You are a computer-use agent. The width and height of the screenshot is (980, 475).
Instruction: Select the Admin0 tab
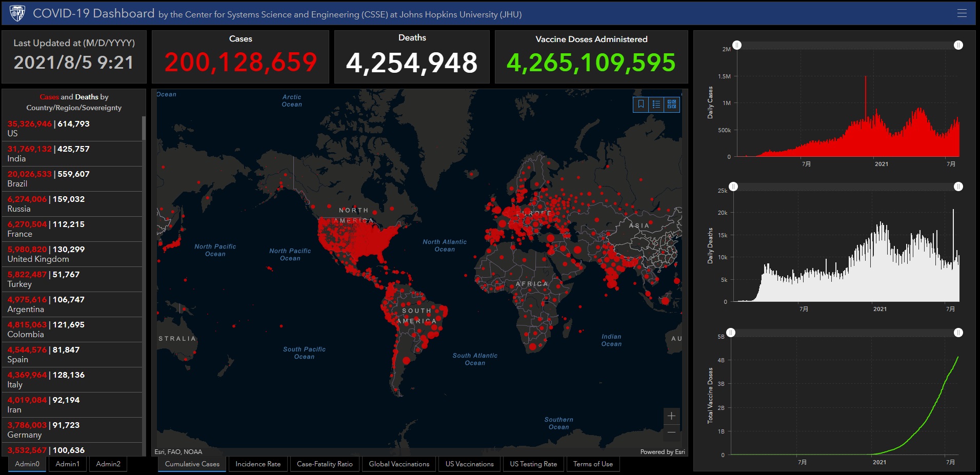[27, 464]
